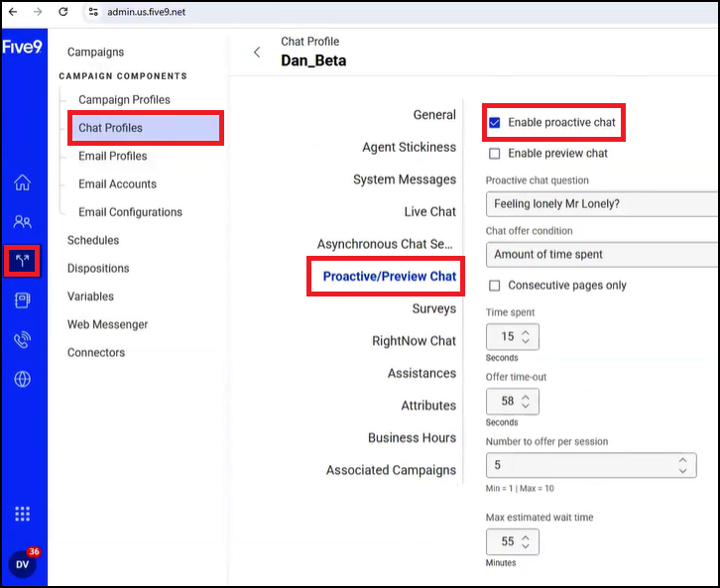This screenshot has width=720, height=588.
Task: Open Schedules
Action: tap(93, 240)
